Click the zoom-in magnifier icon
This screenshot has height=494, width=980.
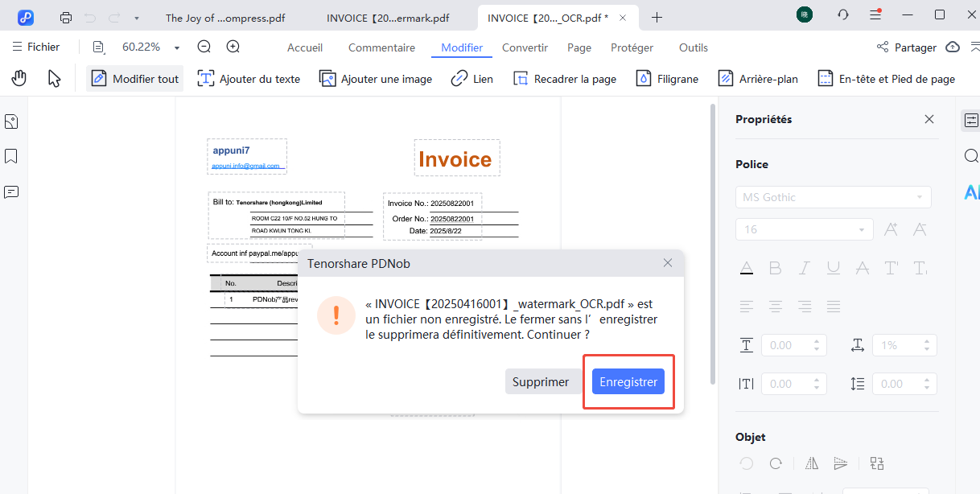click(233, 47)
